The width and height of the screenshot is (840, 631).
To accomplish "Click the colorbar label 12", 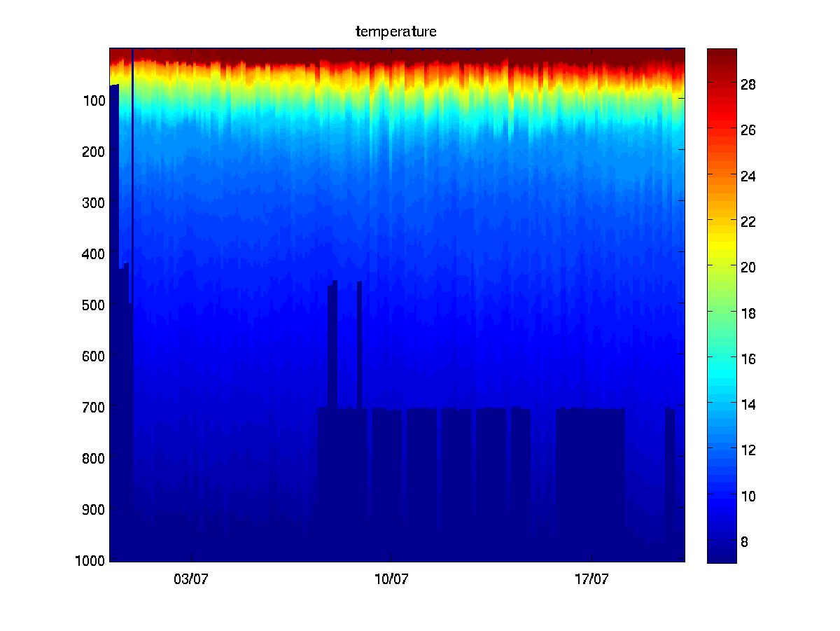I will [748, 450].
